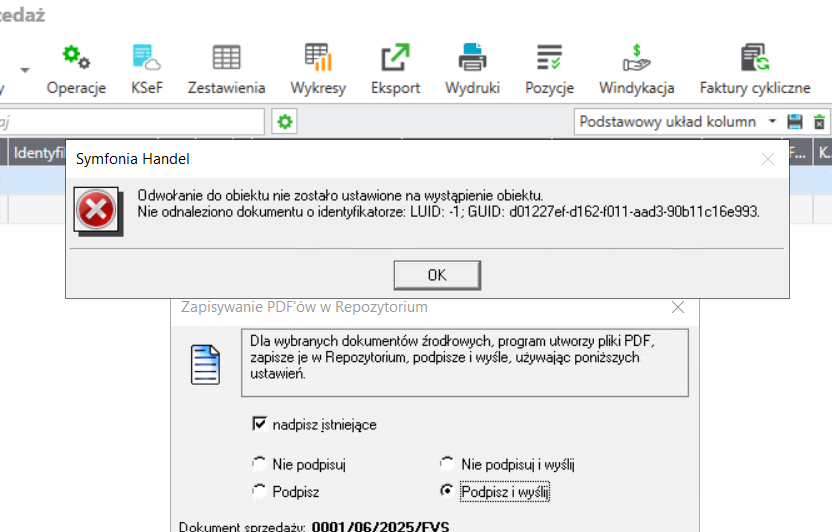Image resolution: width=832 pixels, height=532 pixels.
Task: Expand the dropdown arrow left of Operacje
Action: tap(24, 71)
